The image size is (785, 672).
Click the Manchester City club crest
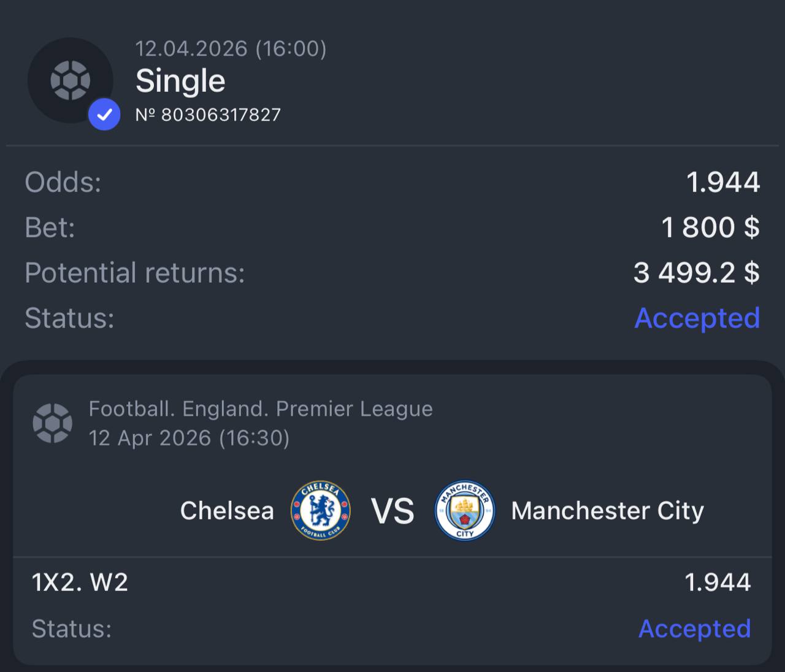point(464,510)
